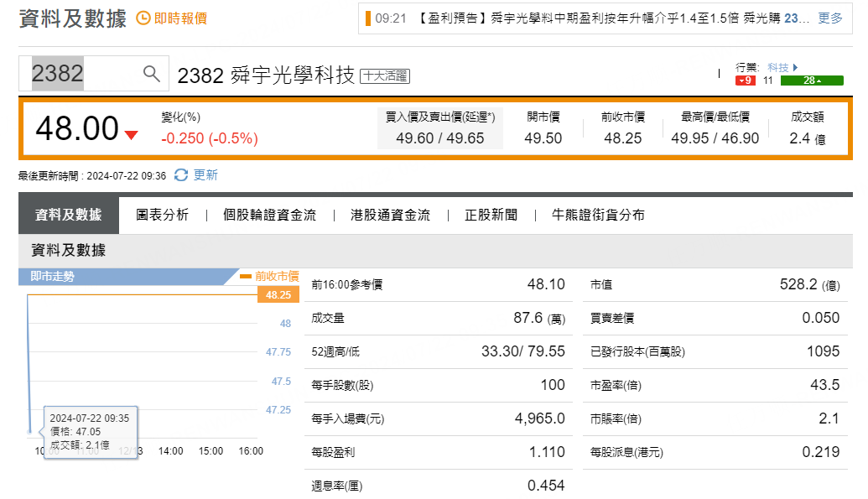Click the 47.5 chart axis label

click(x=281, y=382)
